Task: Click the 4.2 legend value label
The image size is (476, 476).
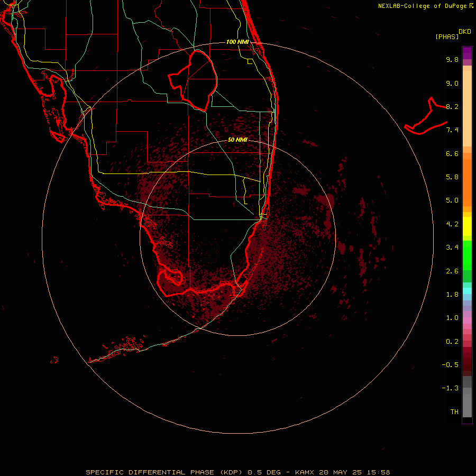Action: (452, 224)
